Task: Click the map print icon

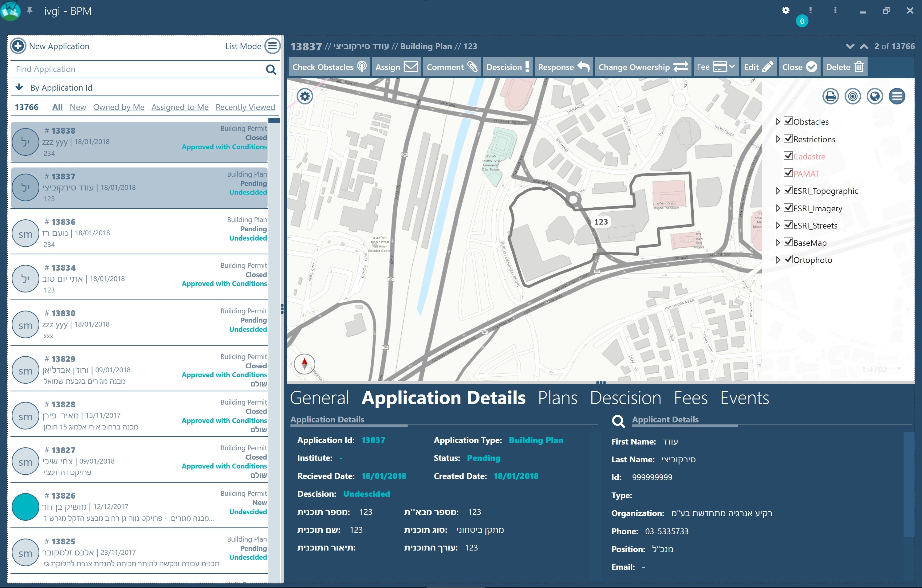Action: [x=830, y=96]
